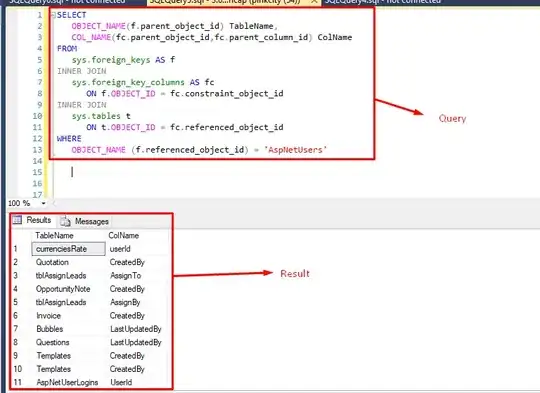540x393 pixels.
Task: Select the AspNetUserLogins cell
Action: coord(67,382)
